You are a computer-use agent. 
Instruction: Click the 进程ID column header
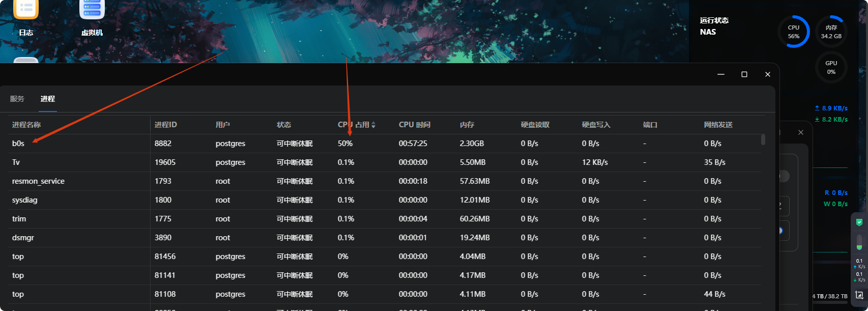click(166, 125)
